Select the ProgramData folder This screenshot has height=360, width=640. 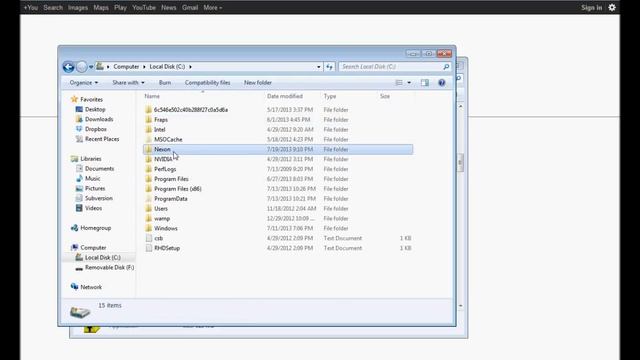[x=171, y=199]
